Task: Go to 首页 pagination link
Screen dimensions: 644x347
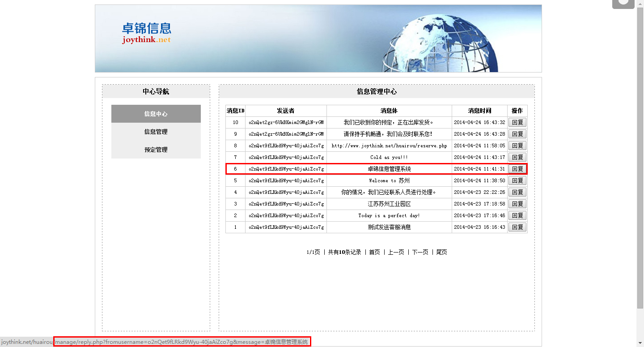Action: (374, 252)
